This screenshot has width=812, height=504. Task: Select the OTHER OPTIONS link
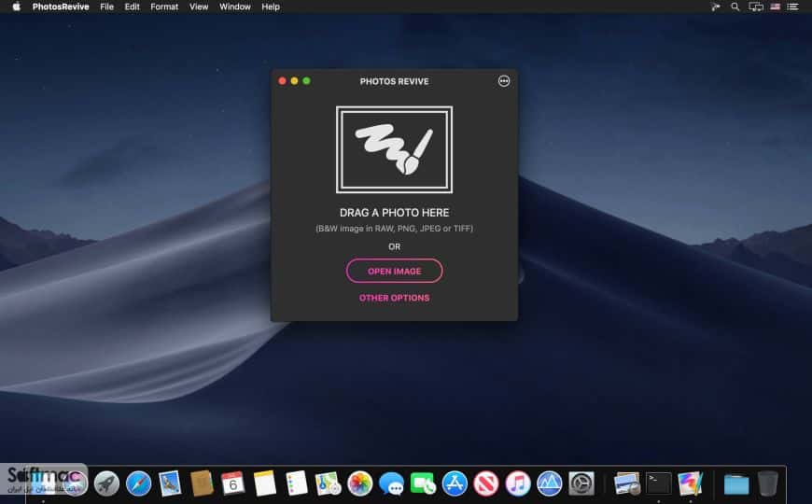(x=394, y=298)
